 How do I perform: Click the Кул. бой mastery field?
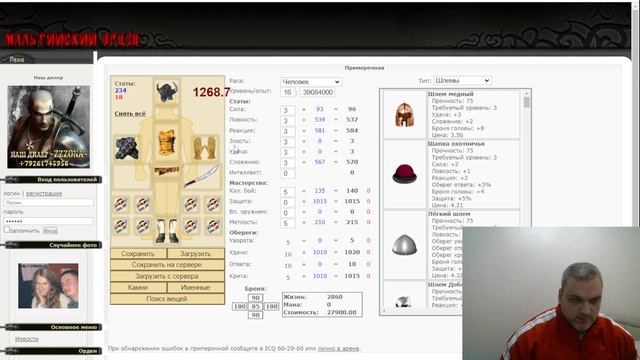(288, 191)
